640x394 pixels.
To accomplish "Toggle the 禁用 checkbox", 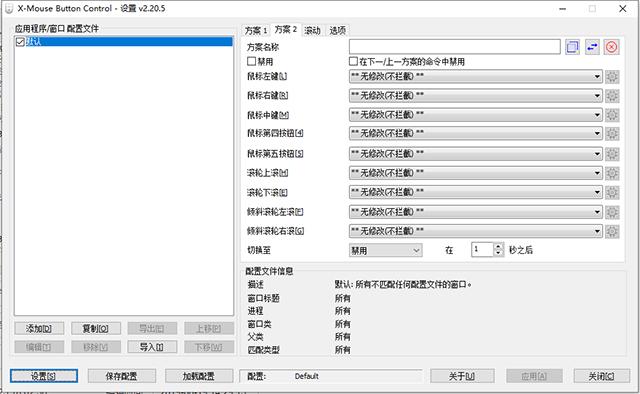I will [251, 62].
